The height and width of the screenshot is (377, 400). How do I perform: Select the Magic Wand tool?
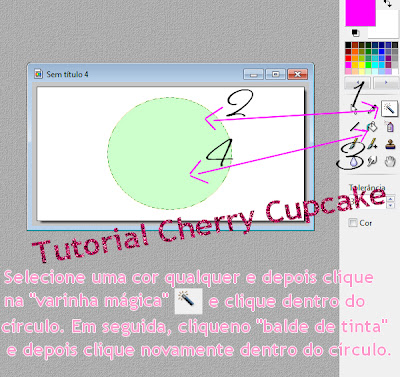[390, 108]
